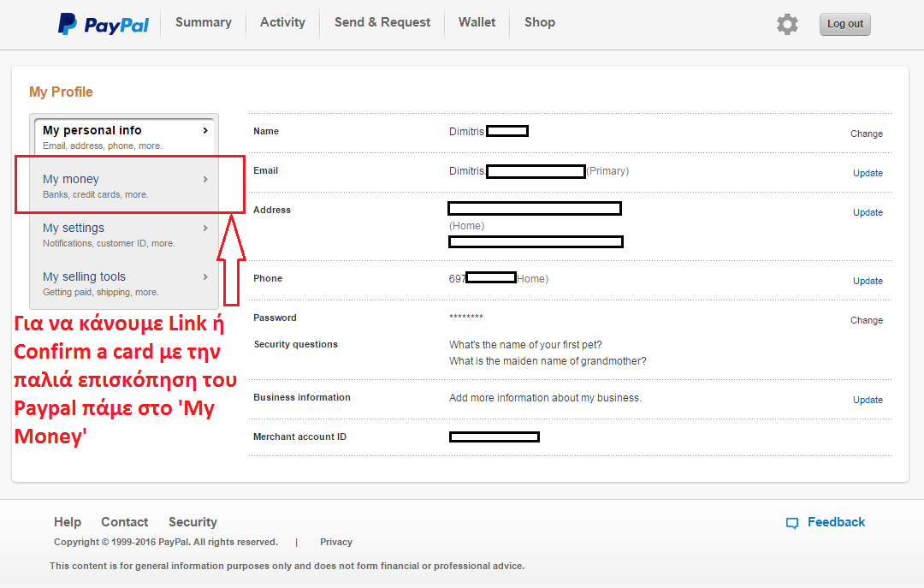
Task: Open My selling tools section
Action: pyautogui.click(x=126, y=283)
